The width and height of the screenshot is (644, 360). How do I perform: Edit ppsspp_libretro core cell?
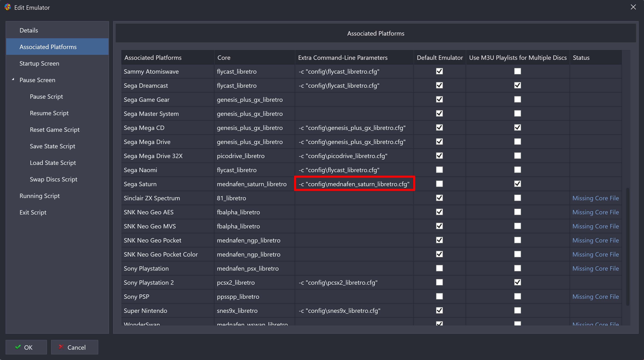click(255, 296)
